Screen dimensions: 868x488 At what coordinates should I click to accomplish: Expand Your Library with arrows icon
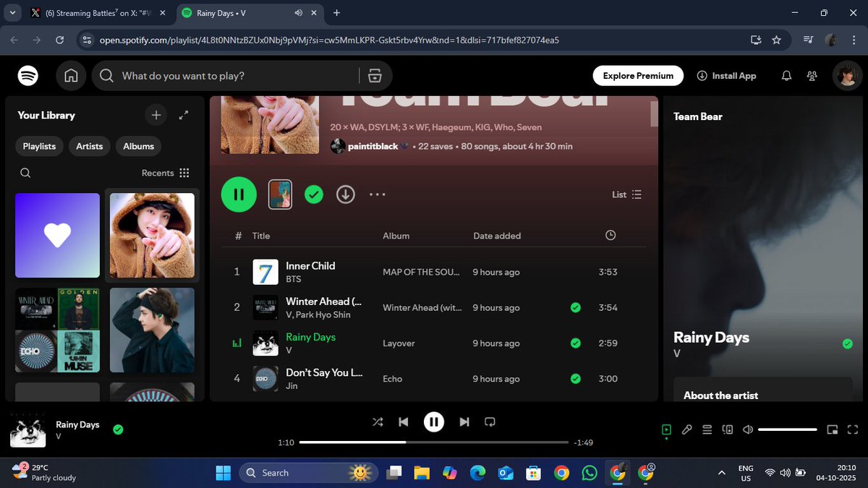[184, 114]
